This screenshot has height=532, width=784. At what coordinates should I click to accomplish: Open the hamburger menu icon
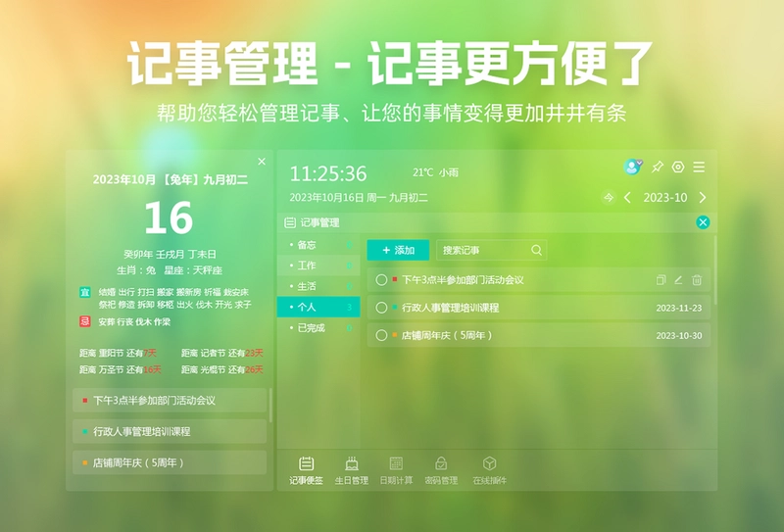coord(699,167)
